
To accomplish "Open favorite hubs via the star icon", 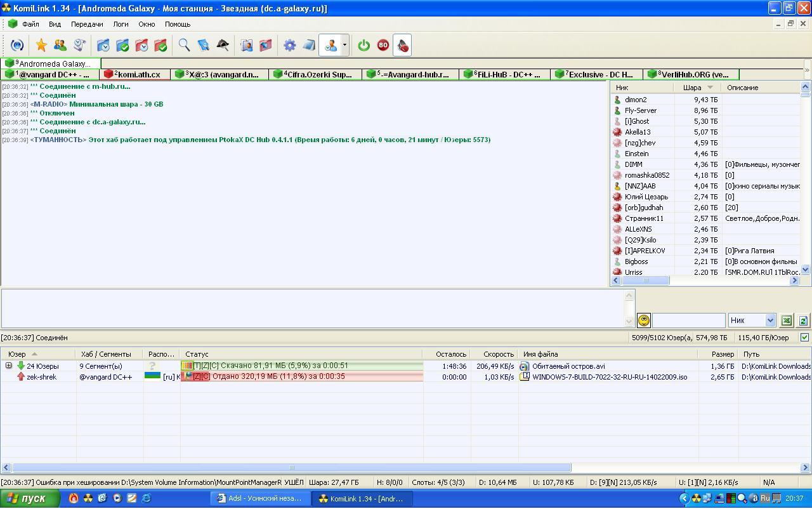I will 41,45.
